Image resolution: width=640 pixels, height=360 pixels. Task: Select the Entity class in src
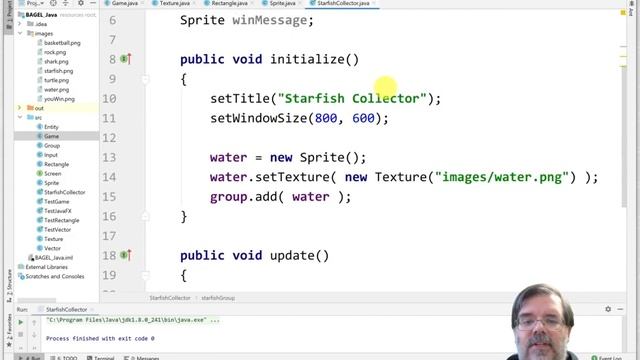[51, 127]
